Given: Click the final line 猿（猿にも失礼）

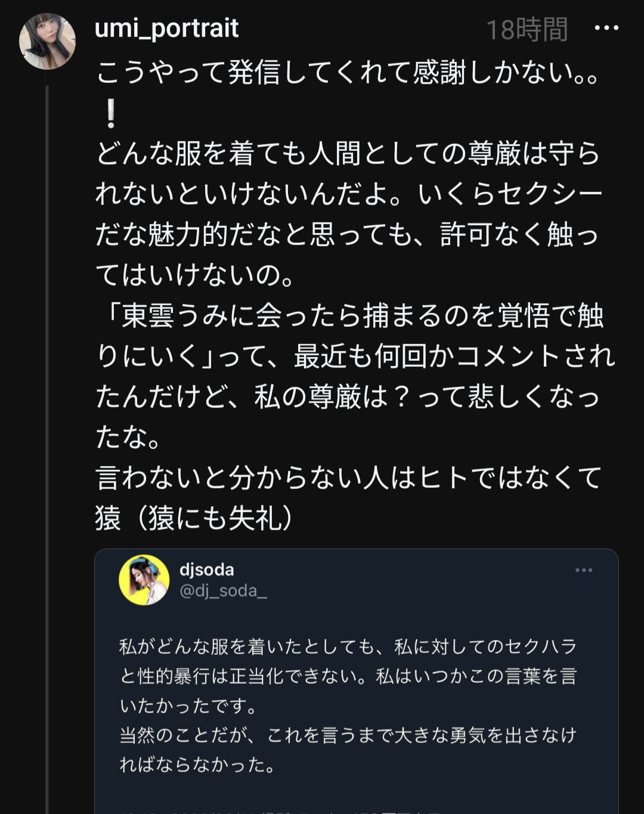Looking at the screenshot, I should click(194, 518).
